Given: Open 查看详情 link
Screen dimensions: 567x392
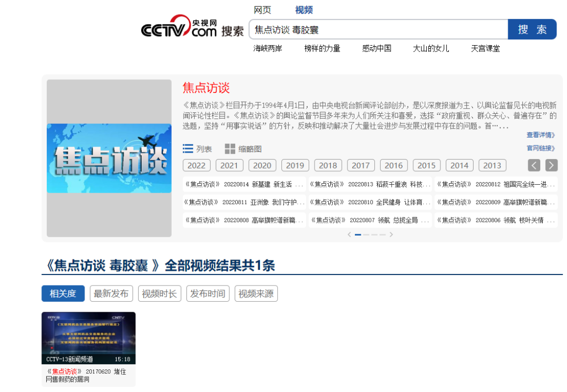Looking at the screenshot, I should point(541,135).
